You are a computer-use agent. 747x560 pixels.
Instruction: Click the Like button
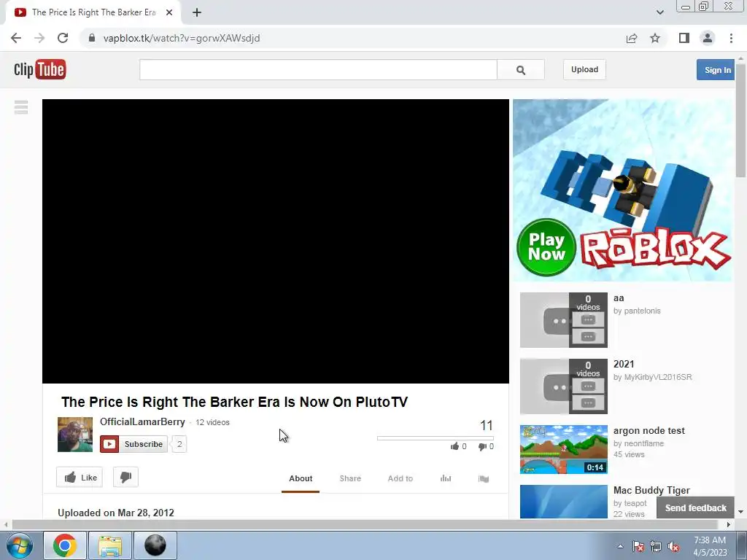(x=80, y=477)
